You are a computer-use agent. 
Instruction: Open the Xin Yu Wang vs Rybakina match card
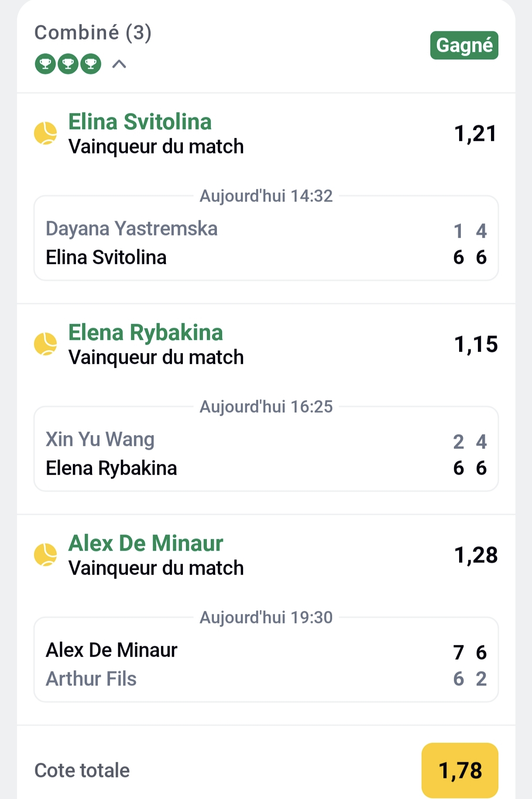click(x=266, y=453)
